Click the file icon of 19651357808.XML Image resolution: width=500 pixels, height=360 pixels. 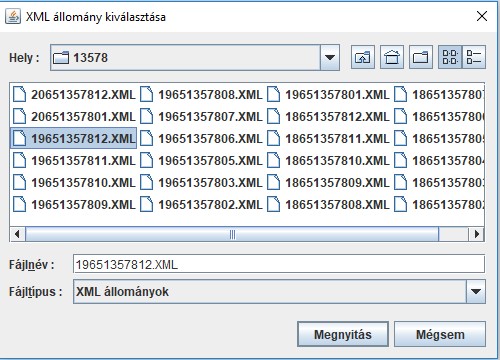click(x=146, y=94)
